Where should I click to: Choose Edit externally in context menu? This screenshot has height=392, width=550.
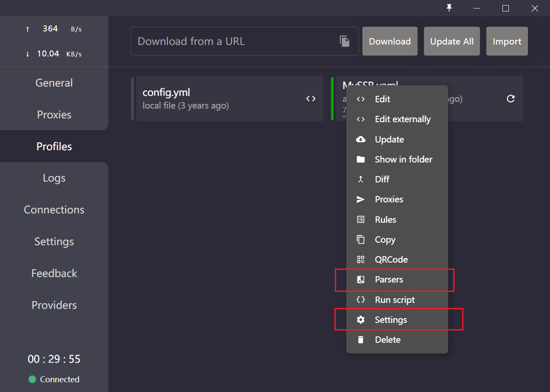pos(402,120)
